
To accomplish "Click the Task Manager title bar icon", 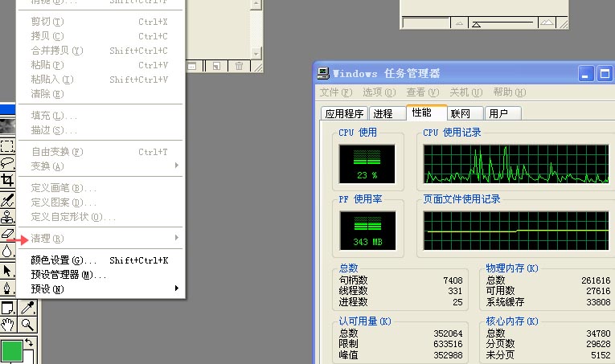I will click(323, 73).
